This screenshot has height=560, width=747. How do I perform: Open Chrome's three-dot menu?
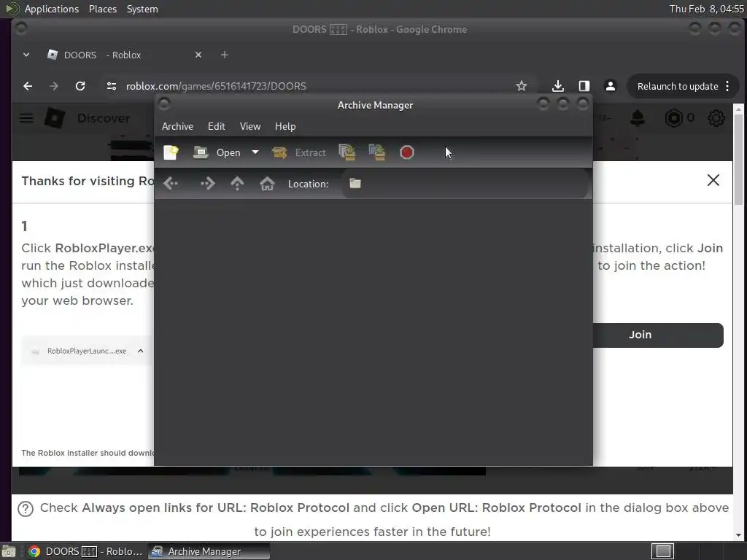[x=727, y=86]
